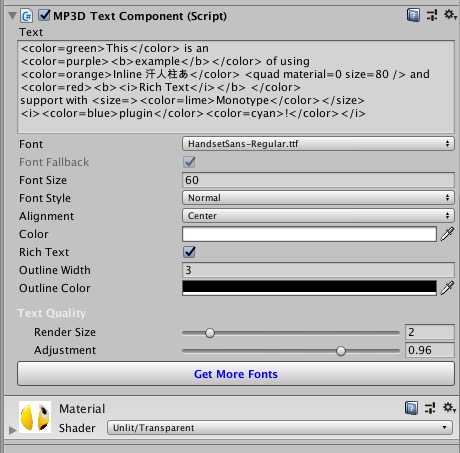Toggle the Font Fallback checkbox
This screenshot has height=453, width=460.
(189, 162)
